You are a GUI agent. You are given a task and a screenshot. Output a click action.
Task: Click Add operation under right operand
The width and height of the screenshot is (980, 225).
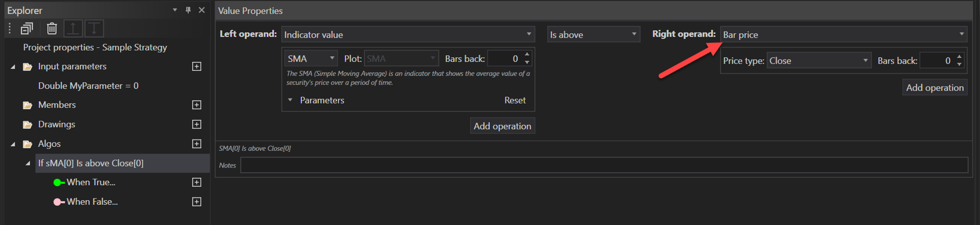(934, 88)
